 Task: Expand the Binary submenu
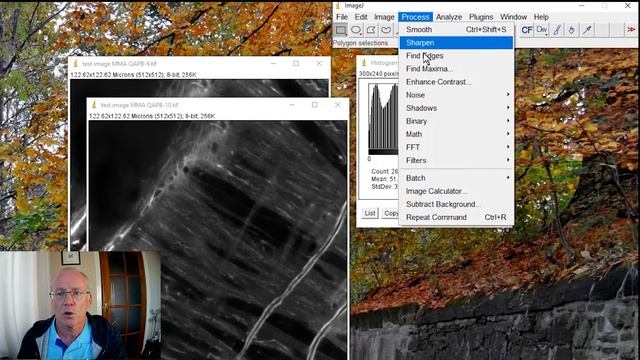(456, 121)
